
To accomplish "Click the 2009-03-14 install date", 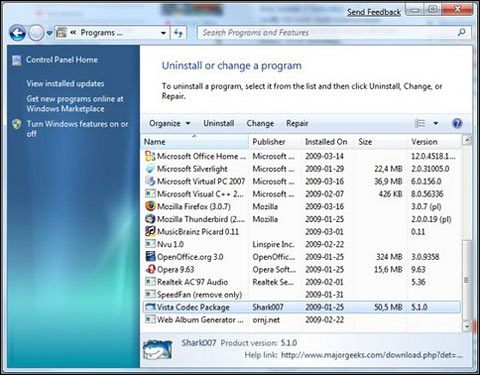I will pos(324,156).
